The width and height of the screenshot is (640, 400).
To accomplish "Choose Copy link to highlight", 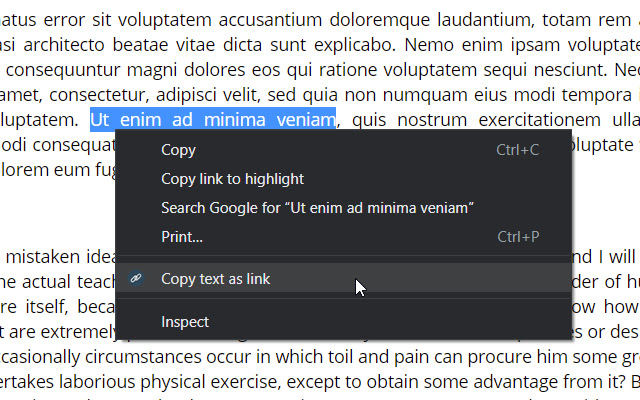I will click(x=232, y=179).
